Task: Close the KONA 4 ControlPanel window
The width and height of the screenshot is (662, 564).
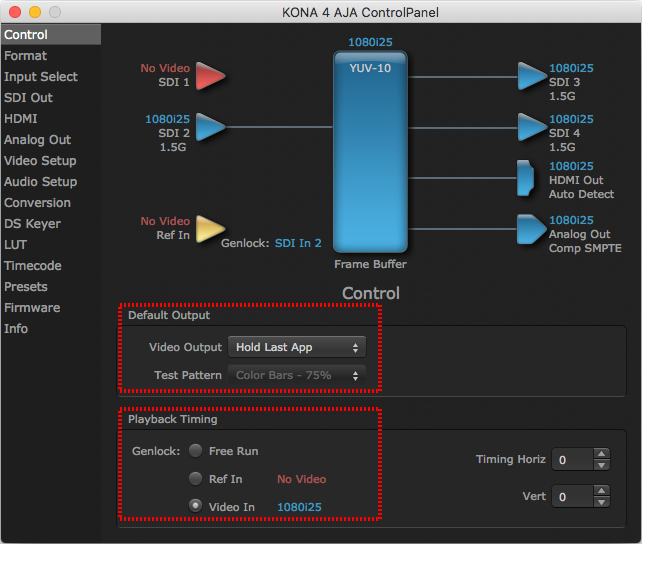Action: 15,12
